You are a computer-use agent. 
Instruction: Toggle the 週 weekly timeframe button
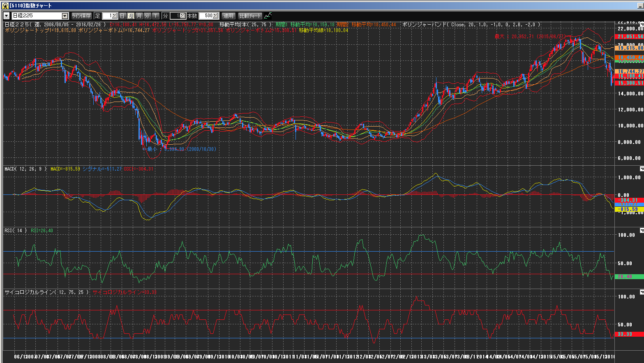pyautogui.click(x=131, y=16)
